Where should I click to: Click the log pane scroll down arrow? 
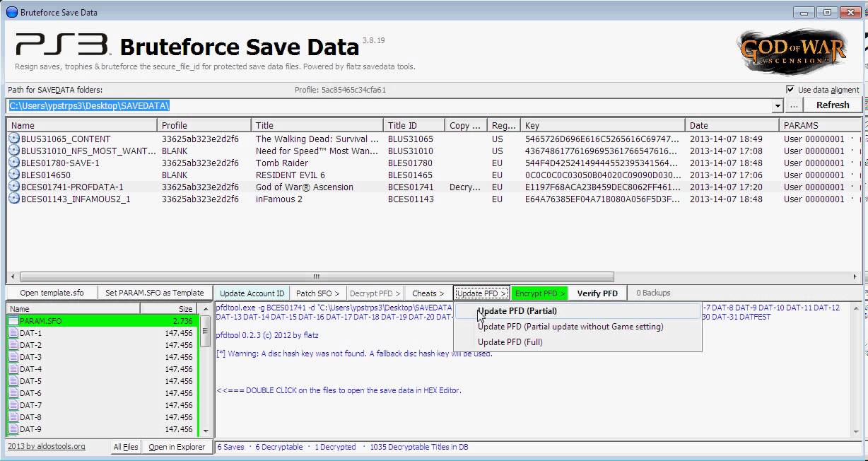coord(856,431)
